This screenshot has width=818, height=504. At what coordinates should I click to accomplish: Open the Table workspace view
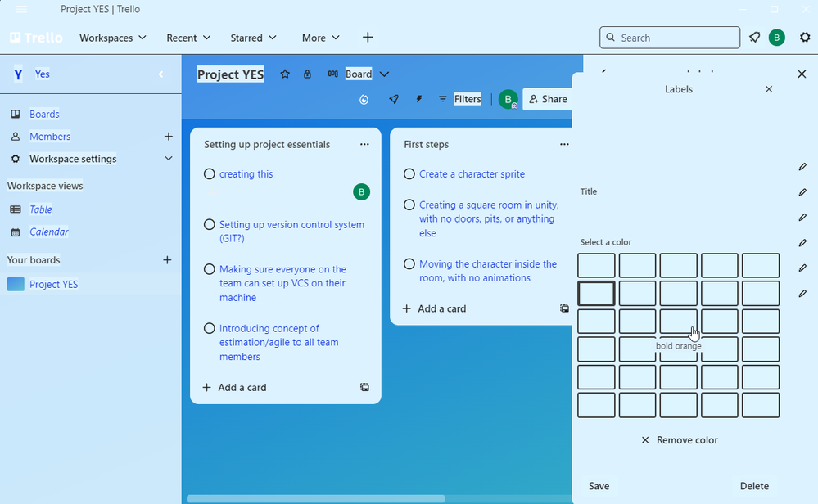click(x=41, y=209)
